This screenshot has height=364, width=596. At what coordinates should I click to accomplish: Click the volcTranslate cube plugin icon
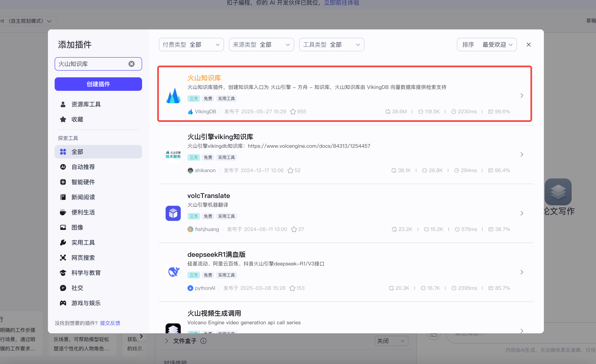click(x=173, y=213)
